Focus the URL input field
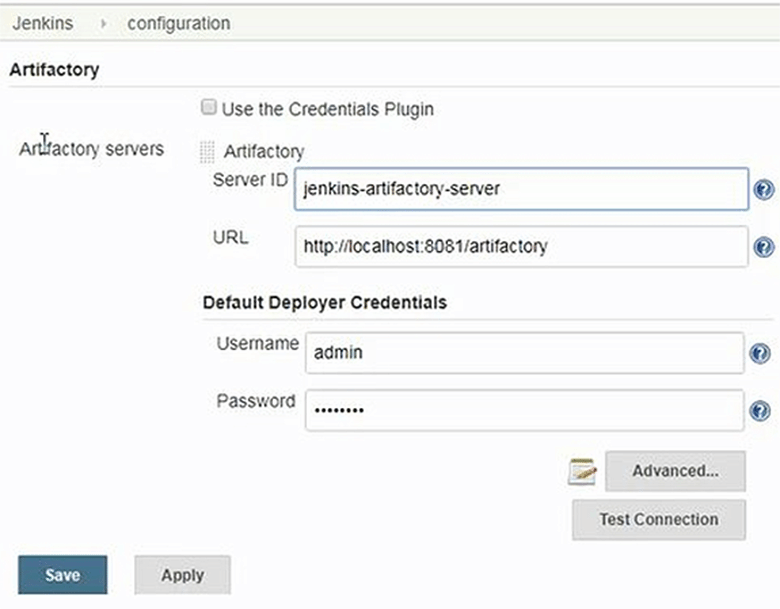 point(521,246)
